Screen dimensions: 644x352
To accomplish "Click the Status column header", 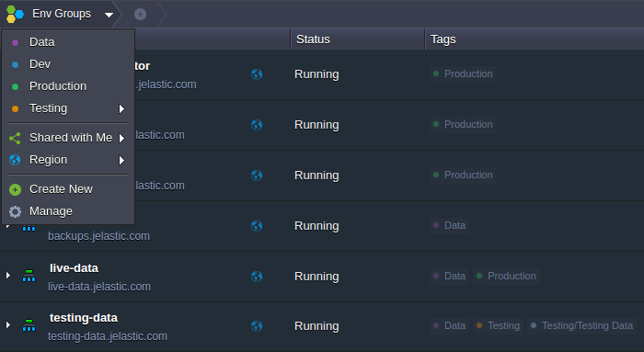I will coord(358,40).
